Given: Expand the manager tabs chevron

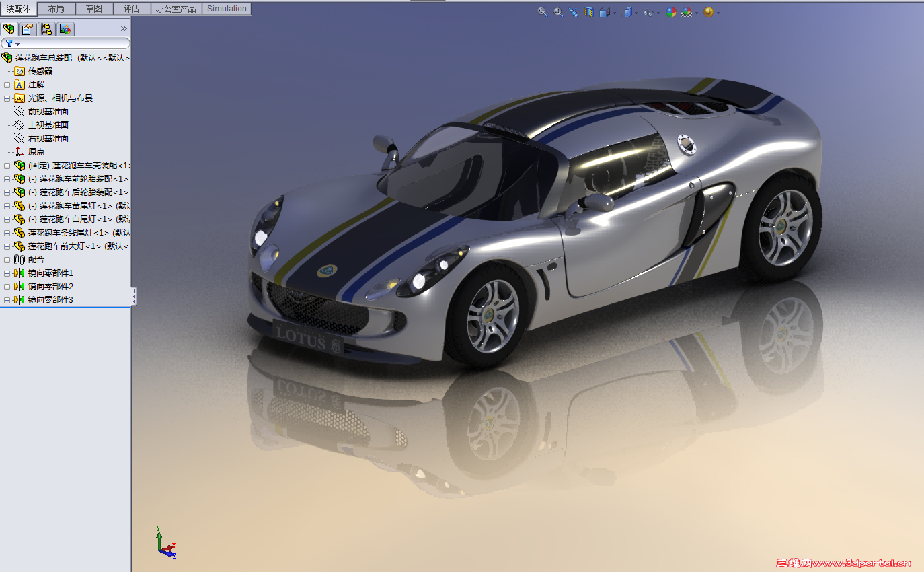Looking at the screenshot, I should point(124,28).
